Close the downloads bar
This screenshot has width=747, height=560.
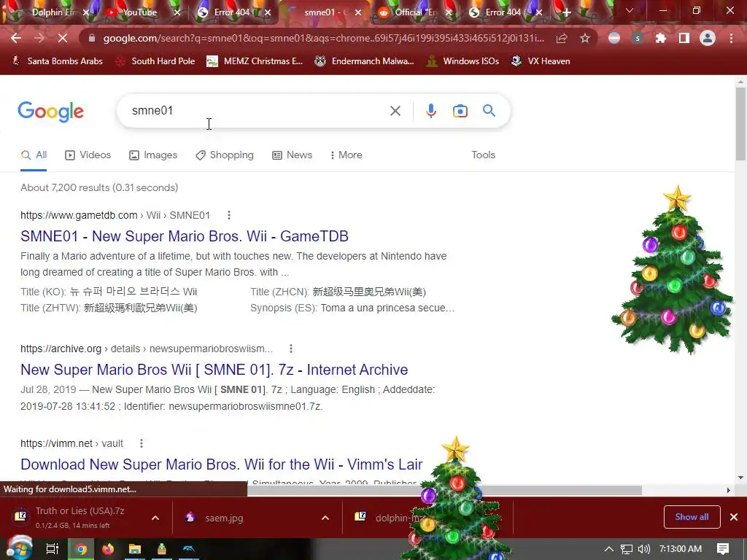[x=734, y=517]
